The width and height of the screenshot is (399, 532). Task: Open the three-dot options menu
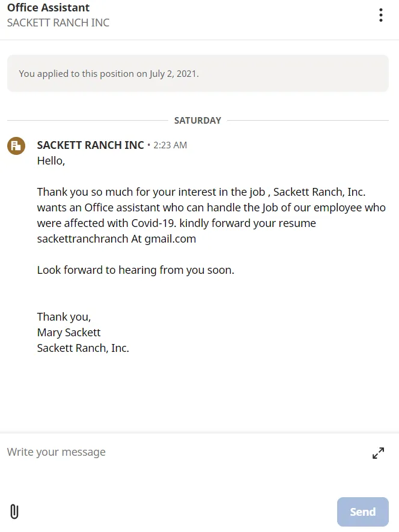tap(380, 15)
